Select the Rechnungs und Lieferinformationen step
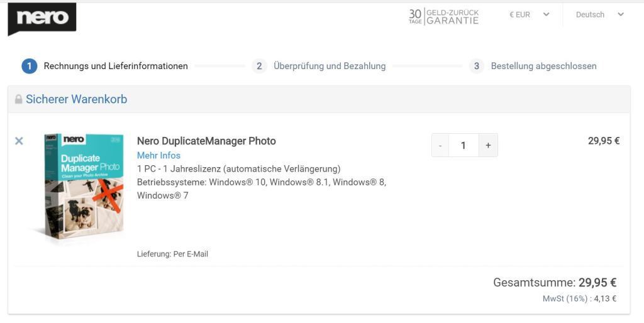Viewport: 644px width, 323px height. (116, 66)
